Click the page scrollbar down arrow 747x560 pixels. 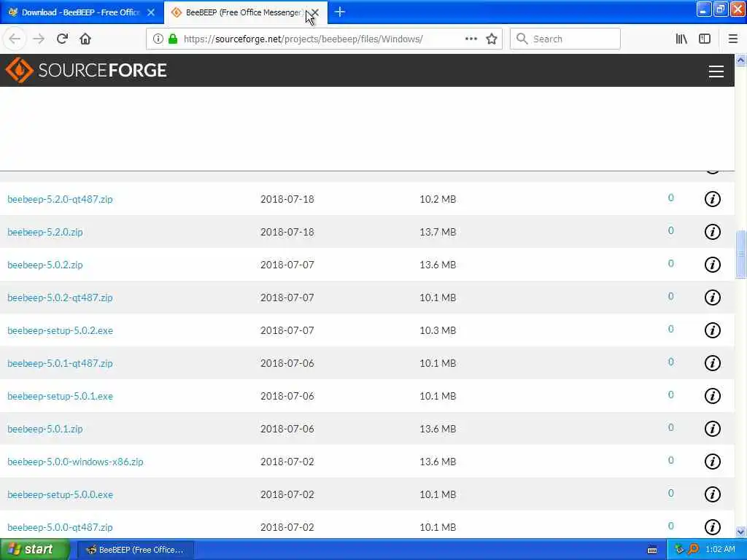coord(740,532)
